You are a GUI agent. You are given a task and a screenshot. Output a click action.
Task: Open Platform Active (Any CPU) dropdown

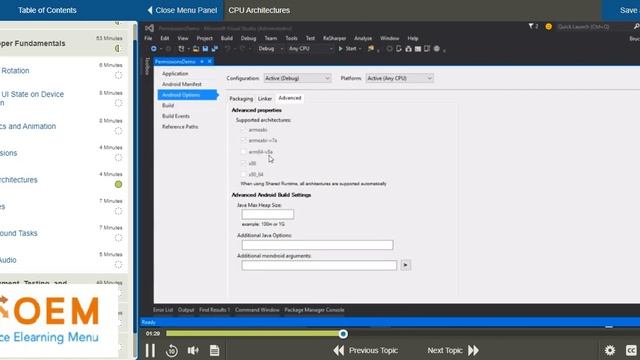pos(399,78)
